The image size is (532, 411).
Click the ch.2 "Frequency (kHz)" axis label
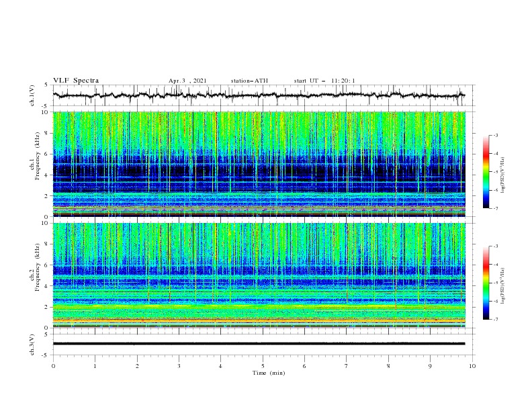pos(37,267)
